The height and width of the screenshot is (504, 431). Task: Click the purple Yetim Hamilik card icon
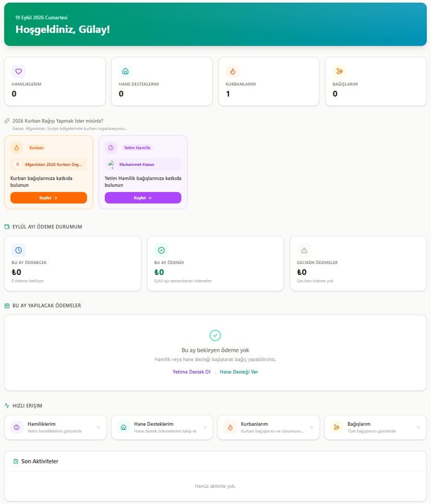[111, 148]
